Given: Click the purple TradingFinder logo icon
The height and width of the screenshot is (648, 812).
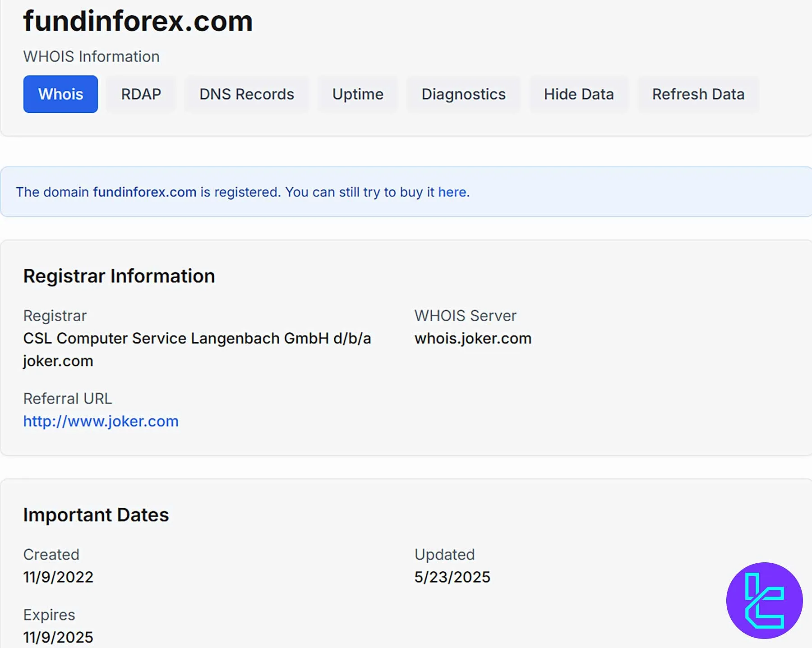Looking at the screenshot, I should (x=764, y=600).
